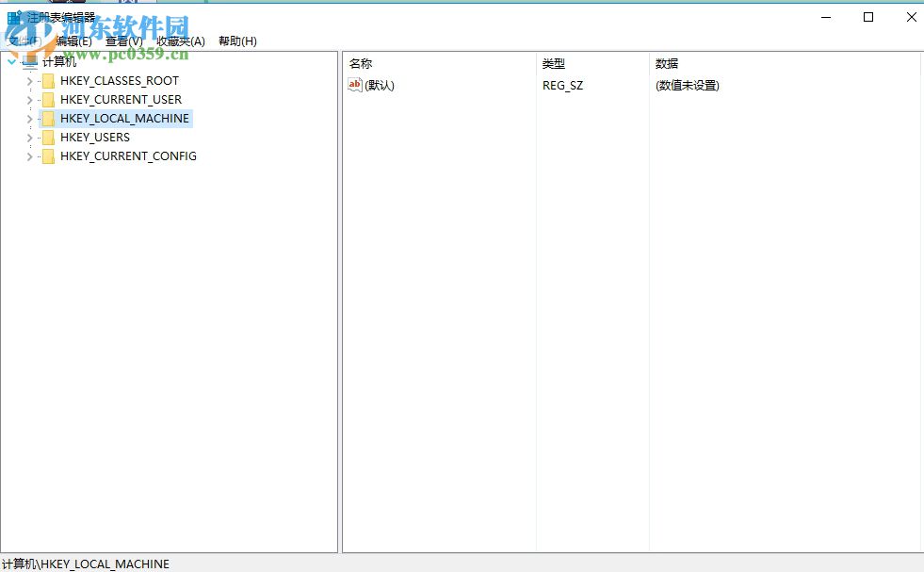Collapse the 计算机 root node
The height and width of the screenshot is (572, 924).
[12, 60]
